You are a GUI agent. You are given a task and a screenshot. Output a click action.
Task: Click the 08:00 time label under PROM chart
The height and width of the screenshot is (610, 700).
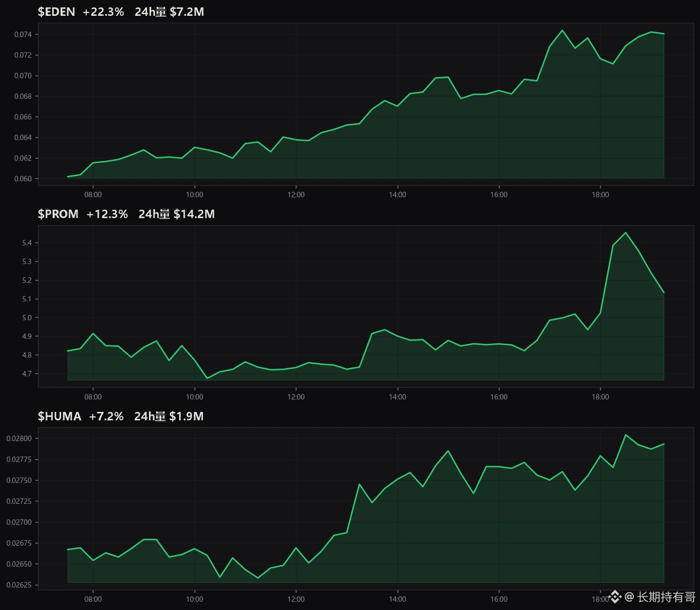coord(93,397)
